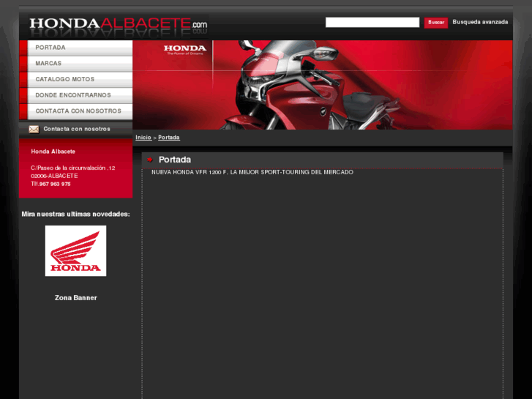The height and width of the screenshot is (399, 532).
Task: Select CONTACTA CON NOSOTROS menu item
Action: pyautogui.click(x=80, y=111)
